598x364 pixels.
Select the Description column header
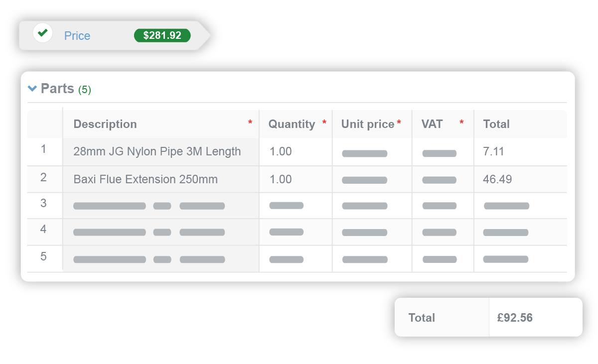tap(105, 124)
